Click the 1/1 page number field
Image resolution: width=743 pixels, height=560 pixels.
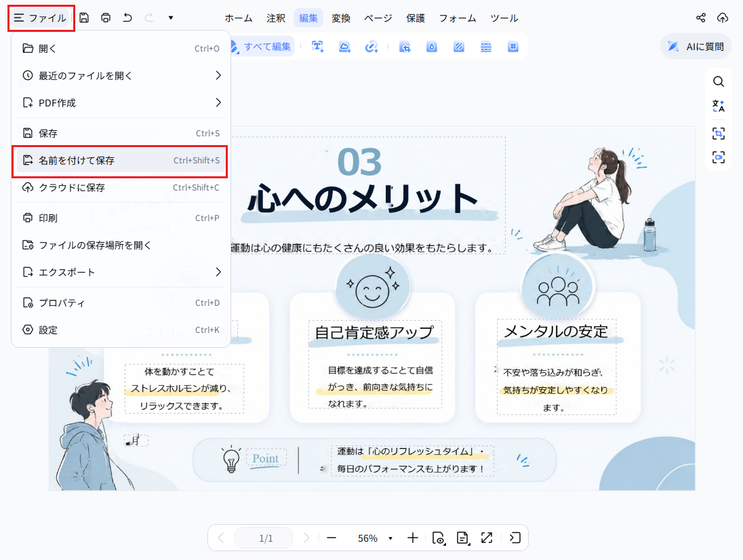point(264,538)
